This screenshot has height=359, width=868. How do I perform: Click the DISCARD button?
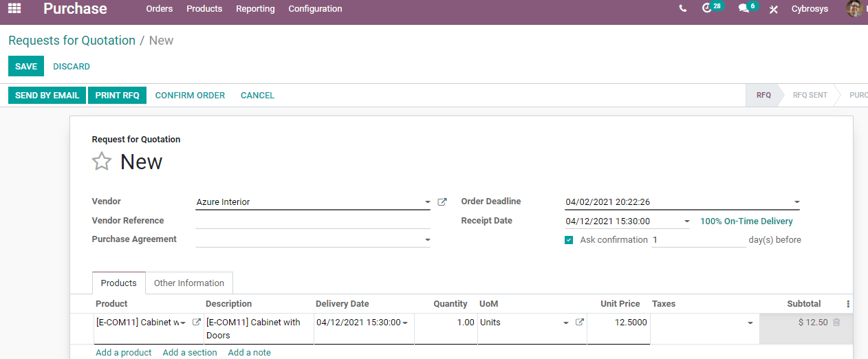pos(72,67)
